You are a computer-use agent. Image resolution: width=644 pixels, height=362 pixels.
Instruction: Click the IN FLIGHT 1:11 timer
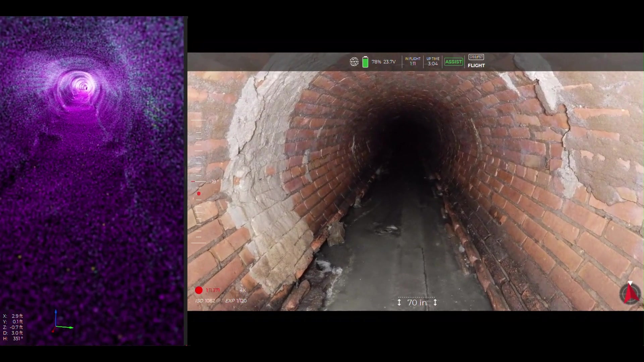tap(413, 61)
